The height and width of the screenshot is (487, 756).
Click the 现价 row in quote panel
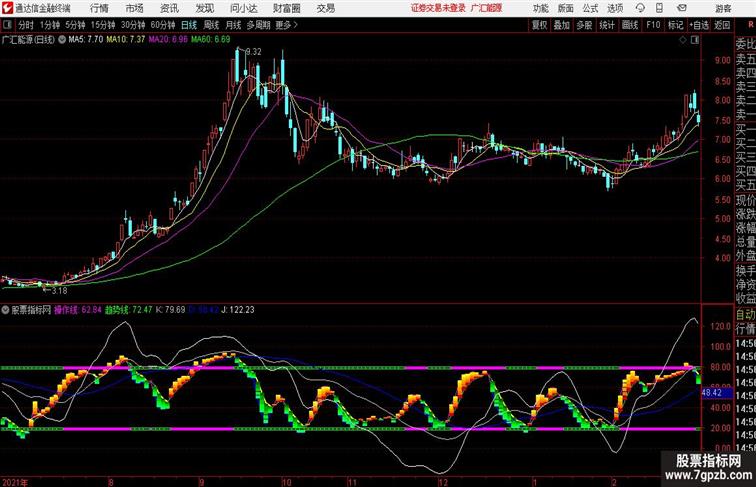tap(745, 201)
